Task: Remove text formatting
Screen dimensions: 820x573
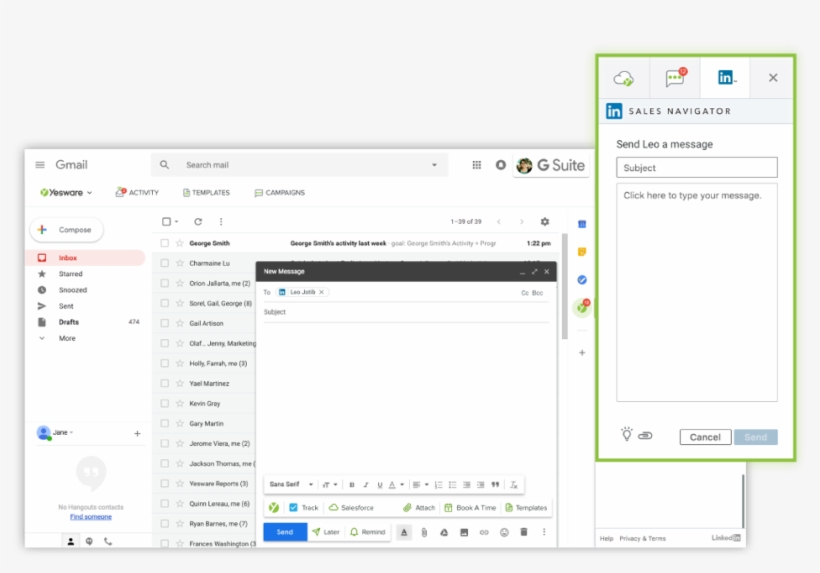Action: (x=514, y=485)
